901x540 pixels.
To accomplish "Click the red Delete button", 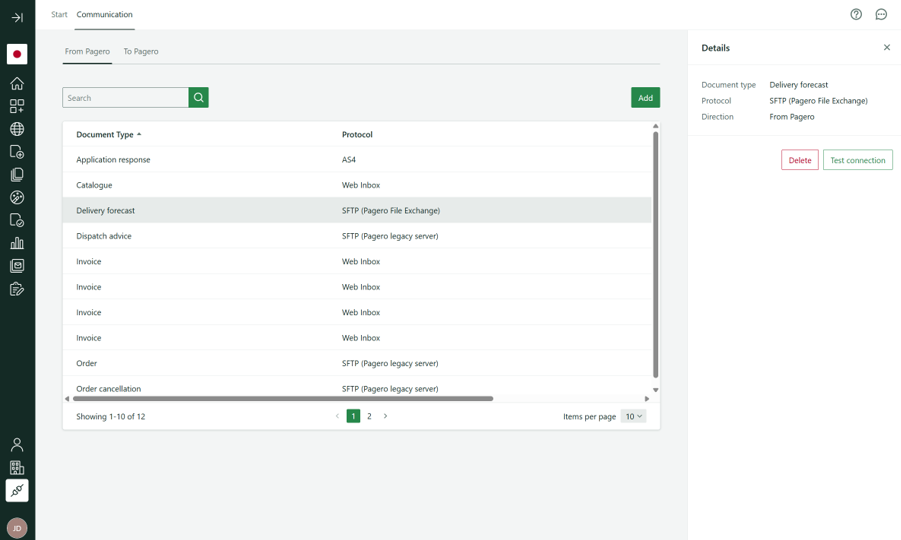I will (x=799, y=160).
